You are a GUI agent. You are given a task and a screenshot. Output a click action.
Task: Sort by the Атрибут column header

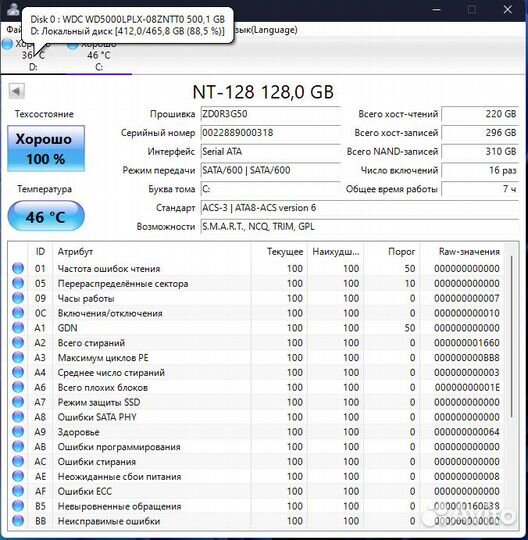pos(152,252)
